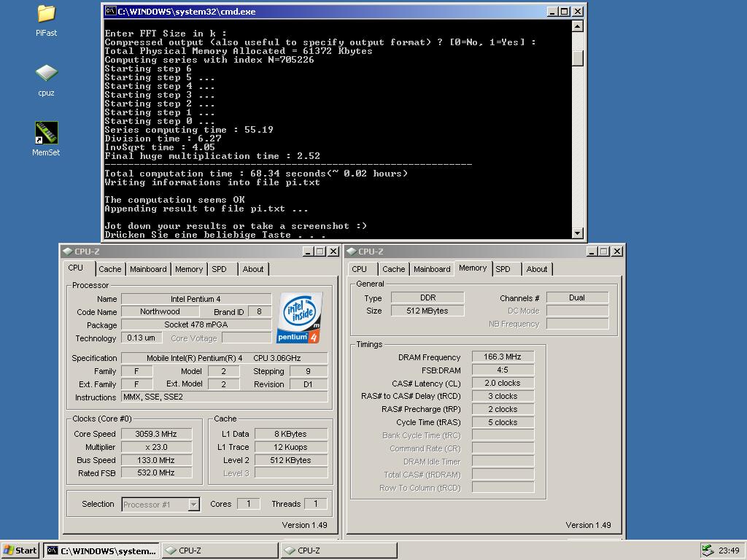Click the Total computation time line in cmd

(x=256, y=174)
